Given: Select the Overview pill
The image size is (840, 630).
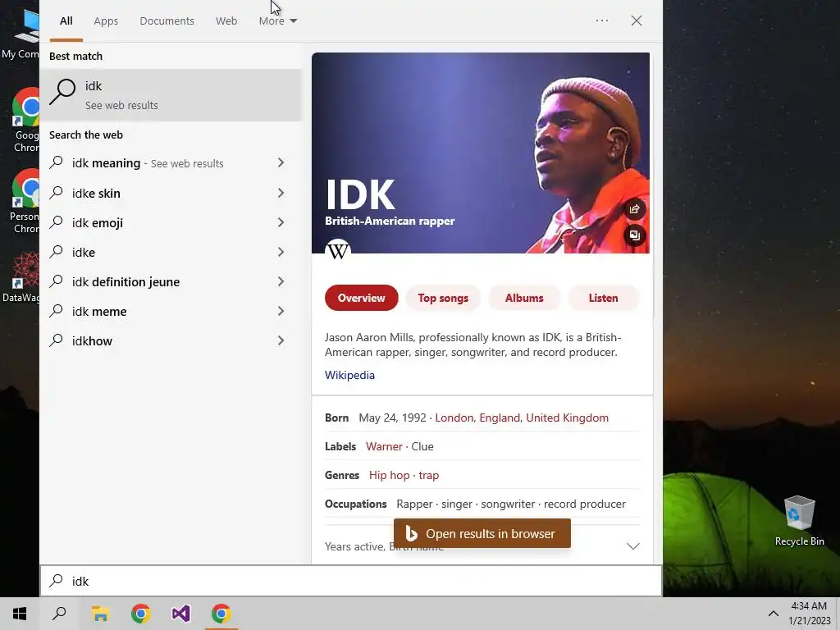Looking at the screenshot, I should coord(361,298).
